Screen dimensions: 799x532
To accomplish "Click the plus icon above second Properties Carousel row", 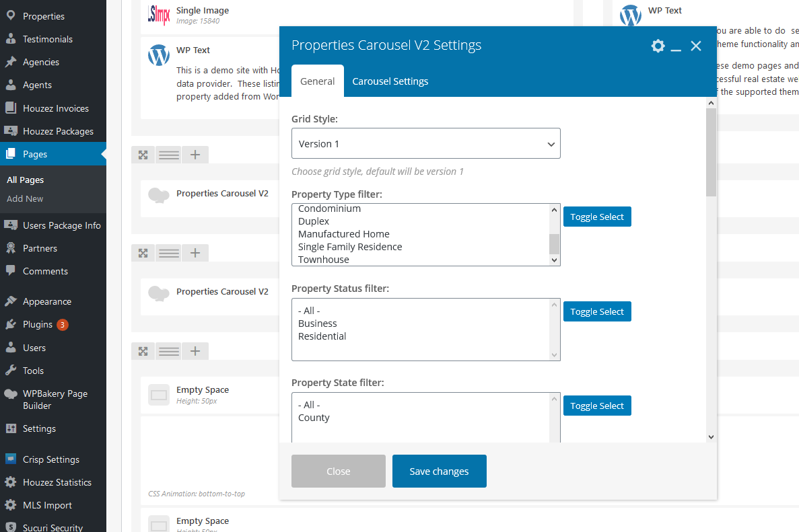I will tap(195, 253).
